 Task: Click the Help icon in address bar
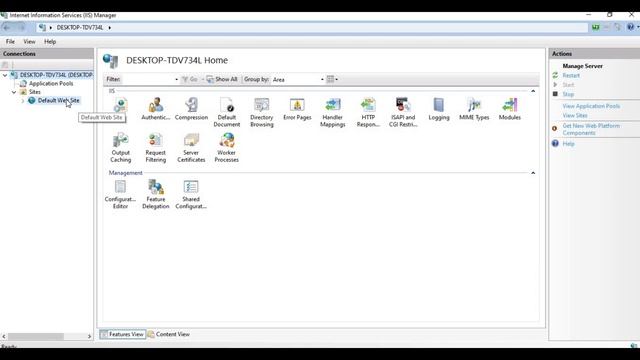pos(631,27)
